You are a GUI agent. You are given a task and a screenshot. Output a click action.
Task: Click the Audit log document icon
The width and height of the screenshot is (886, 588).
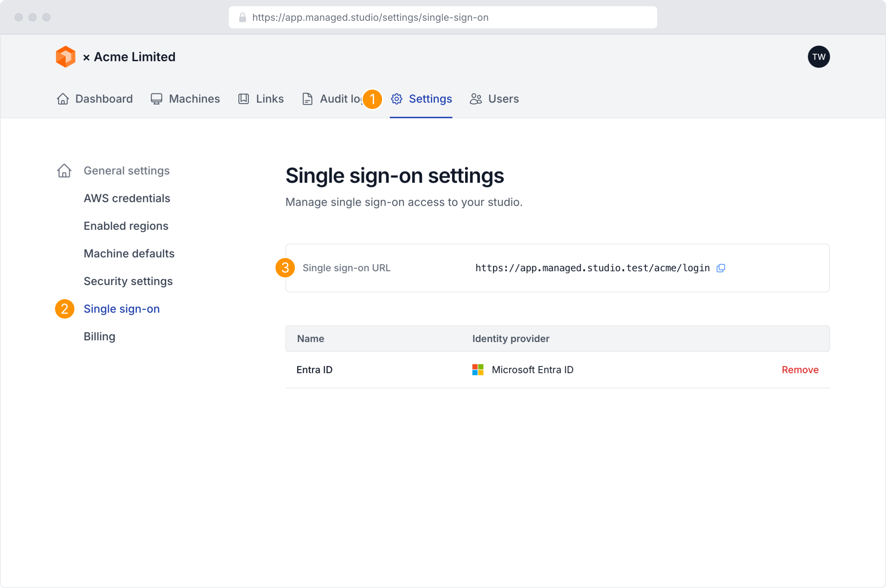pos(307,99)
